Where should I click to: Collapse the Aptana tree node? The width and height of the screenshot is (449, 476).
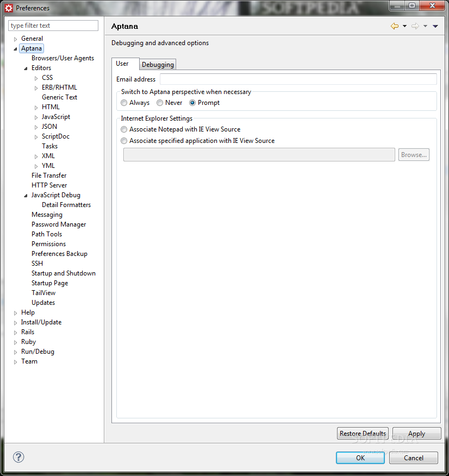point(15,49)
